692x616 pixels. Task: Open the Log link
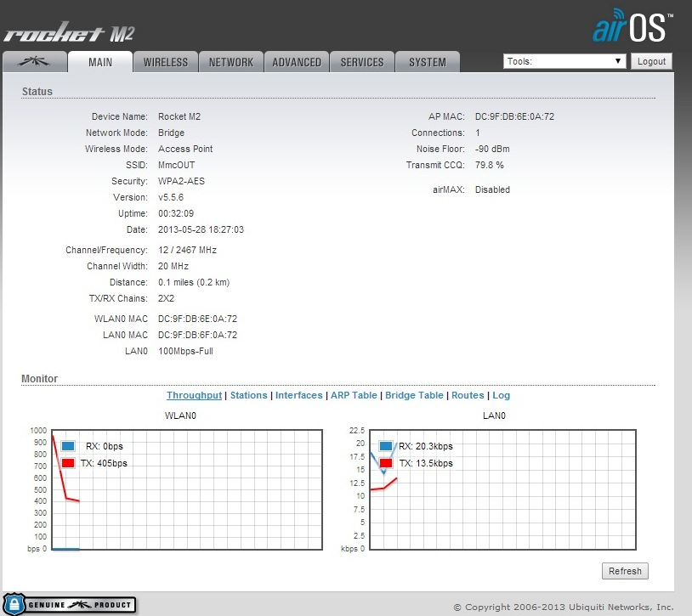[502, 395]
